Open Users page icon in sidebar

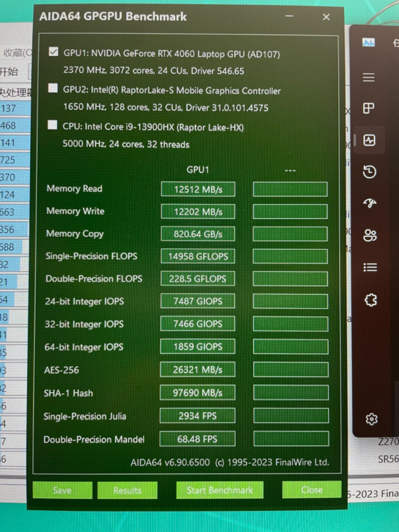(370, 235)
